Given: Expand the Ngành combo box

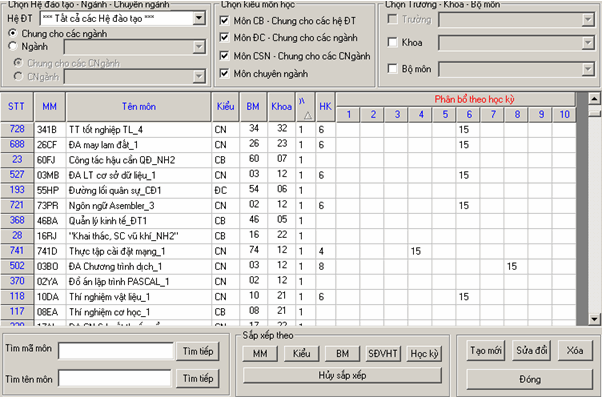Looking at the screenshot, I should click(199, 47).
